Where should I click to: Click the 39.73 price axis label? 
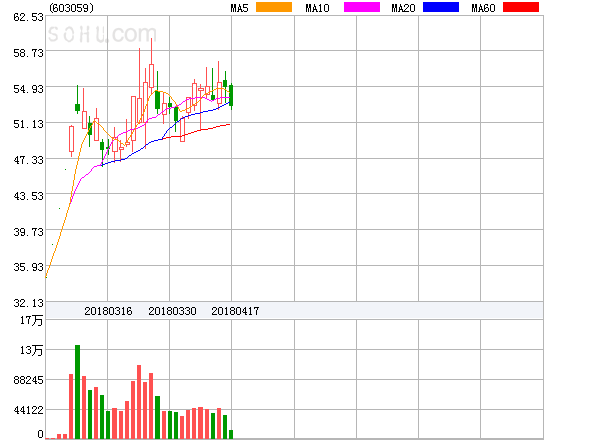pyautogui.click(x=28, y=232)
